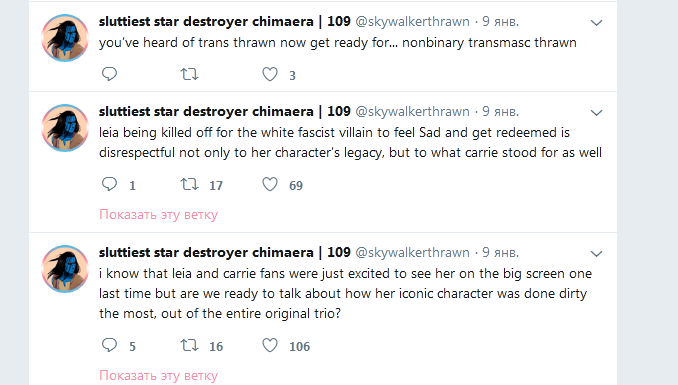Expand options chevron on leia killed off tweet
The width and height of the screenshot is (678, 385).
(x=596, y=112)
